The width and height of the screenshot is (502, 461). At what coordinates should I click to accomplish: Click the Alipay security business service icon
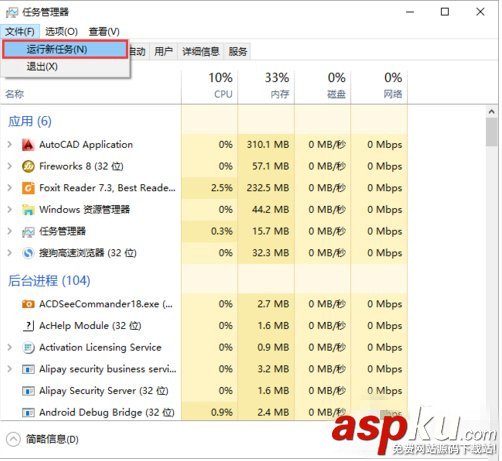(28, 369)
